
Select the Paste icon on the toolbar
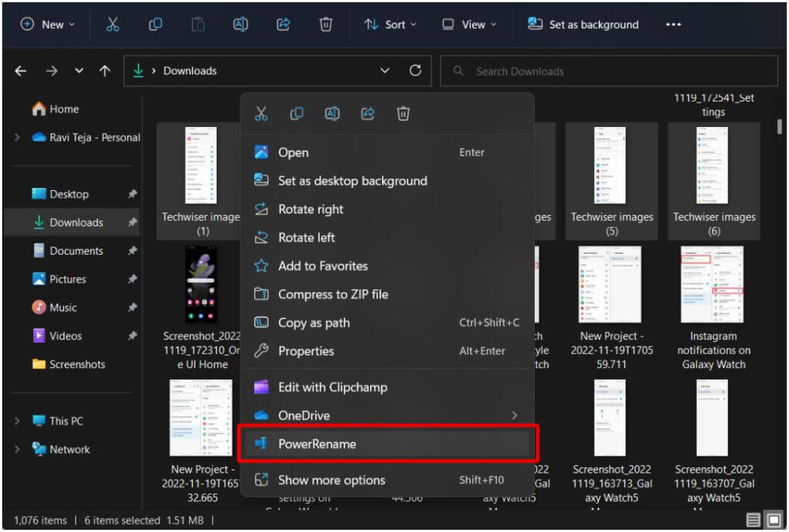click(198, 24)
